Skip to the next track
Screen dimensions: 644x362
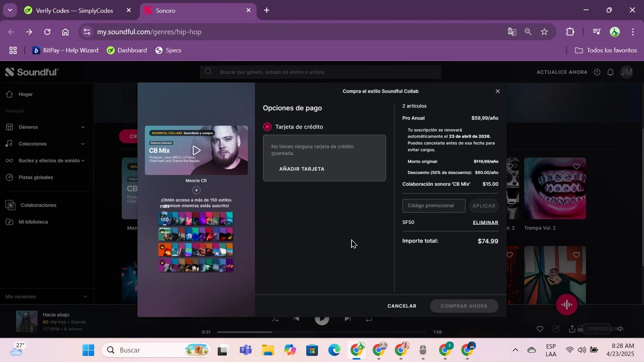(347, 319)
